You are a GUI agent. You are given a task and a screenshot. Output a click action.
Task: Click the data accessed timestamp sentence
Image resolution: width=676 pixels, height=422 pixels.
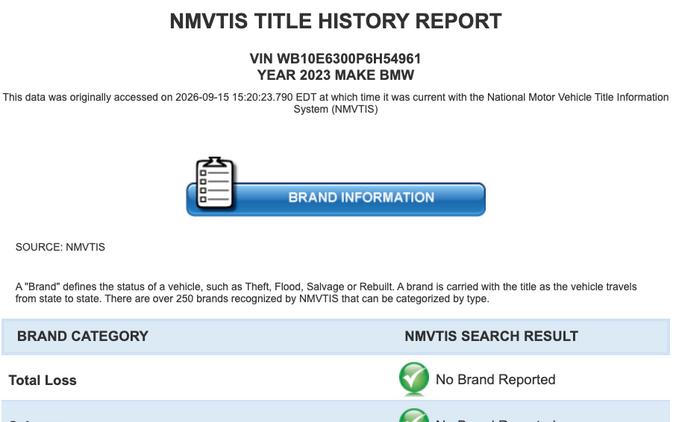click(335, 103)
